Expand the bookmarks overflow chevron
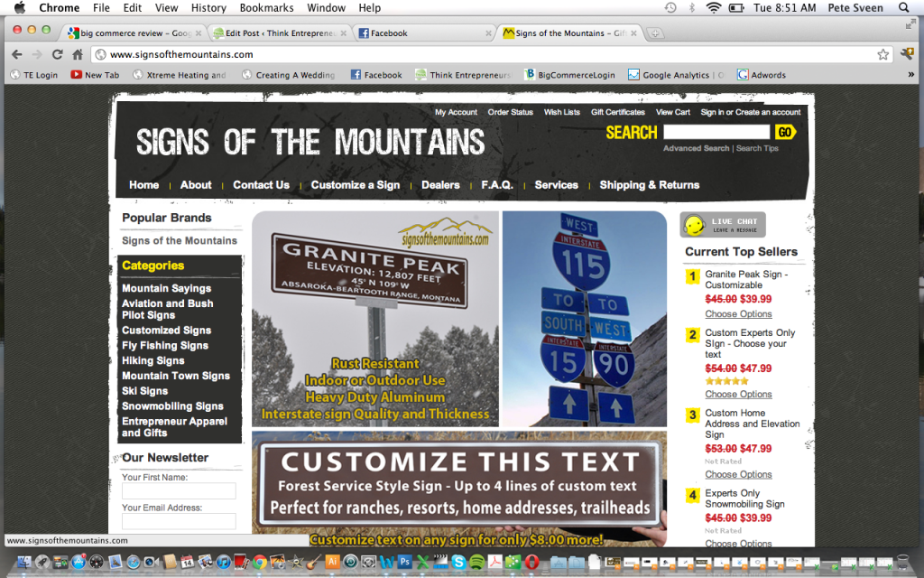The height and width of the screenshot is (578, 924). 911,75
